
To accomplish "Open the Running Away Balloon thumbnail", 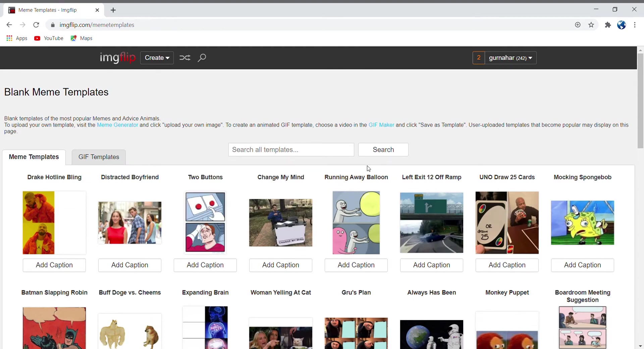I will click(x=356, y=223).
